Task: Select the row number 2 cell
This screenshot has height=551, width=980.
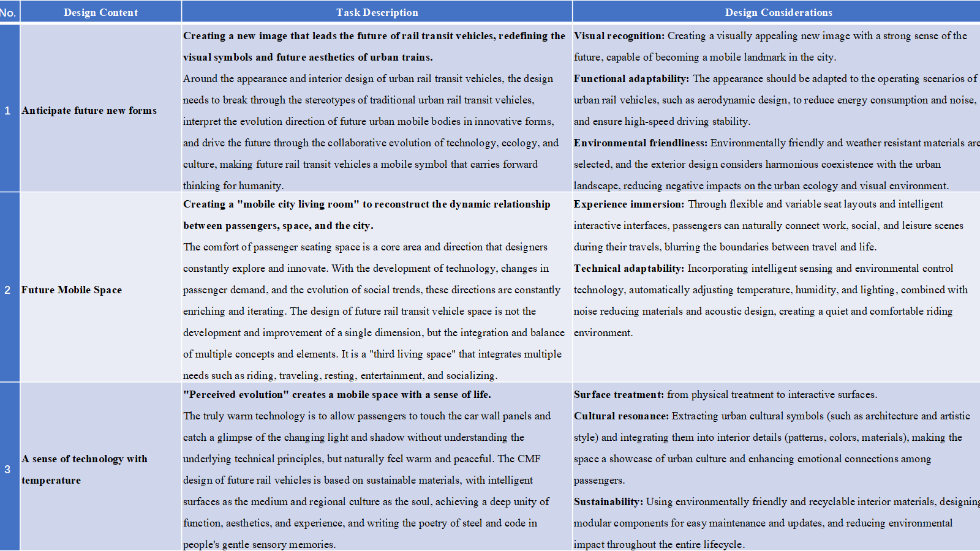Action: point(8,290)
